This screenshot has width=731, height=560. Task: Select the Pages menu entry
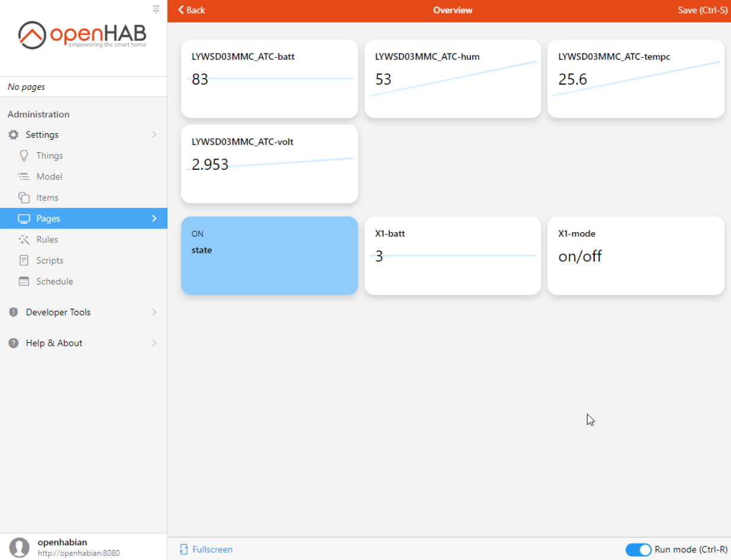(49, 218)
